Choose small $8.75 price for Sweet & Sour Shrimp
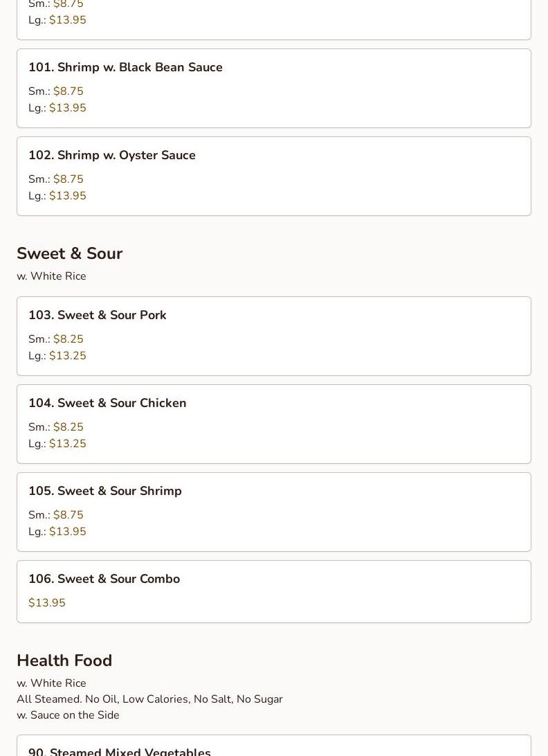 click(68, 515)
